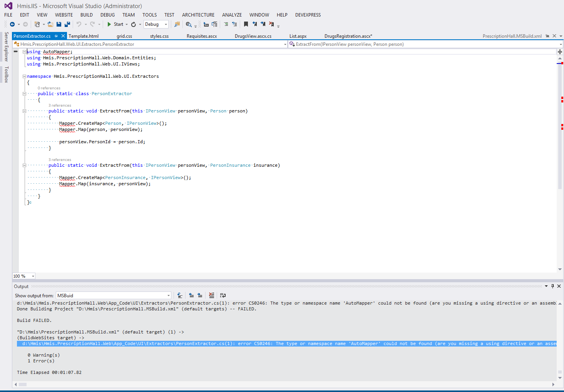Click Clear All icon in Output panel
The width and height of the screenshot is (564, 392).
(211, 295)
